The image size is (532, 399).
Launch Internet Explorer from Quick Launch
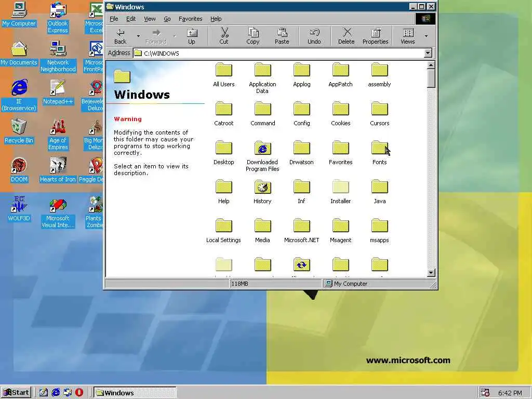click(x=56, y=393)
